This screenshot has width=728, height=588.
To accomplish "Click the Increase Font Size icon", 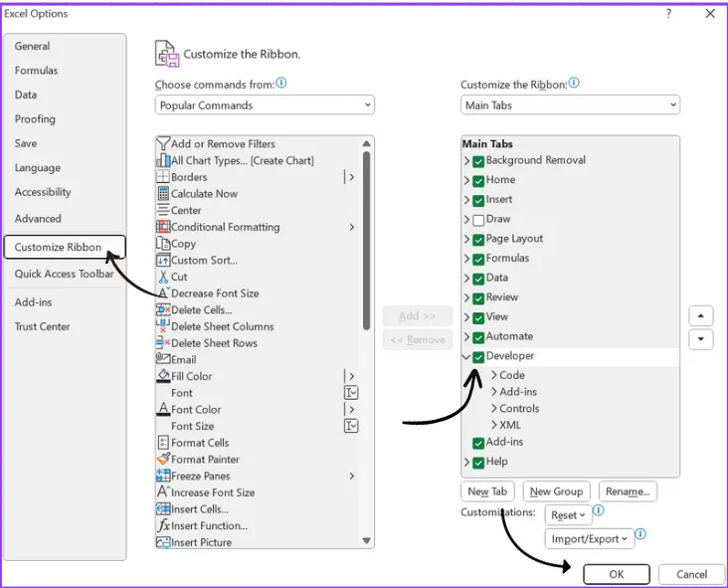I will tap(164, 491).
